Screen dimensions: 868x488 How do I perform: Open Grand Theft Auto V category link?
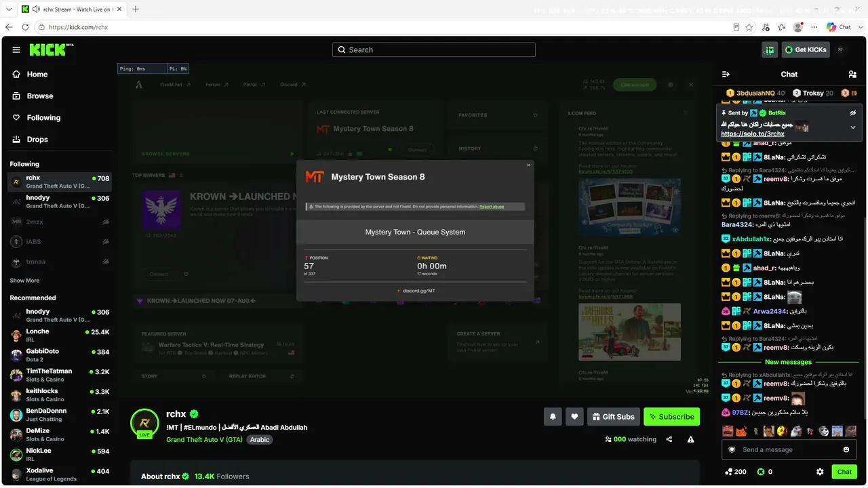pos(204,439)
